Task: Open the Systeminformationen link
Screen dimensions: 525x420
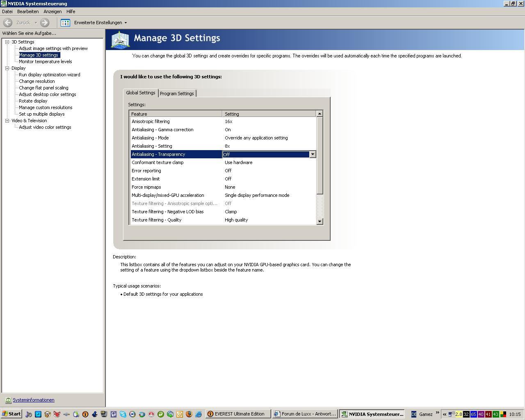Action: click(33, 400)
